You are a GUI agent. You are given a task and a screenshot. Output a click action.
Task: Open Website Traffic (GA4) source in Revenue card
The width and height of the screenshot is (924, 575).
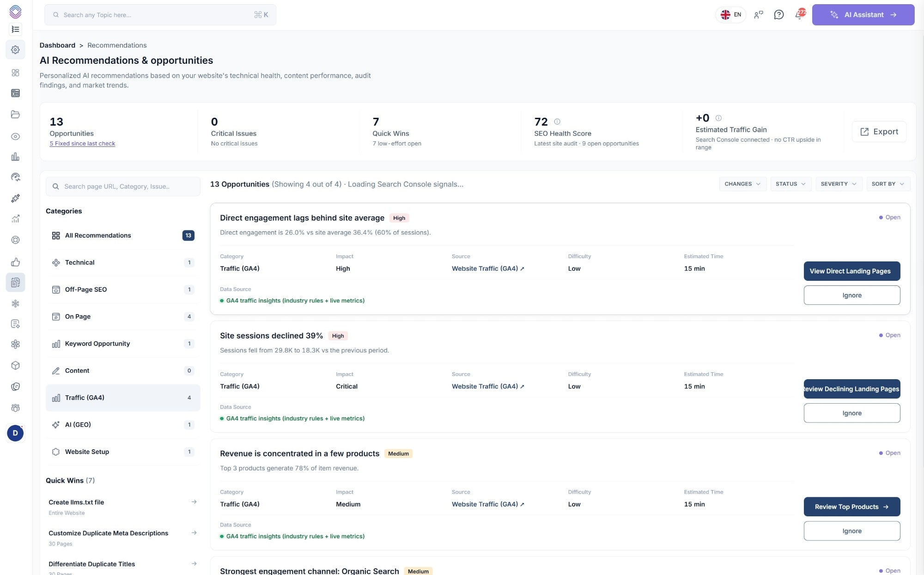488,504
